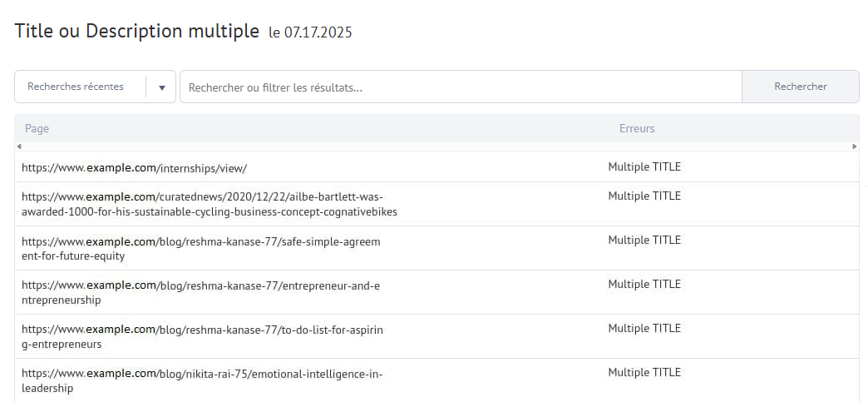Image resolution: width=868 pixels, height=402 pixels.
Task: Open the to-do-list-for-aspiring-entrepreneurs URL
Action: [x=202, y=336]
